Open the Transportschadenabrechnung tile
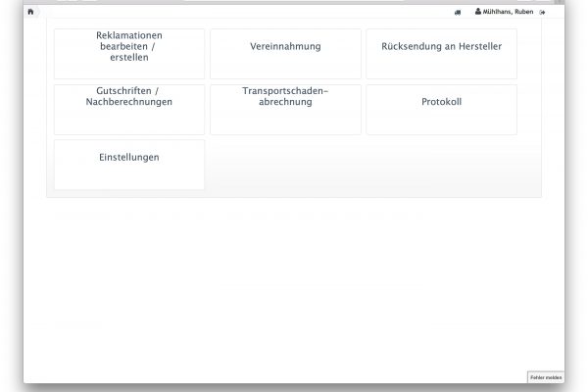 click(285, 110)
